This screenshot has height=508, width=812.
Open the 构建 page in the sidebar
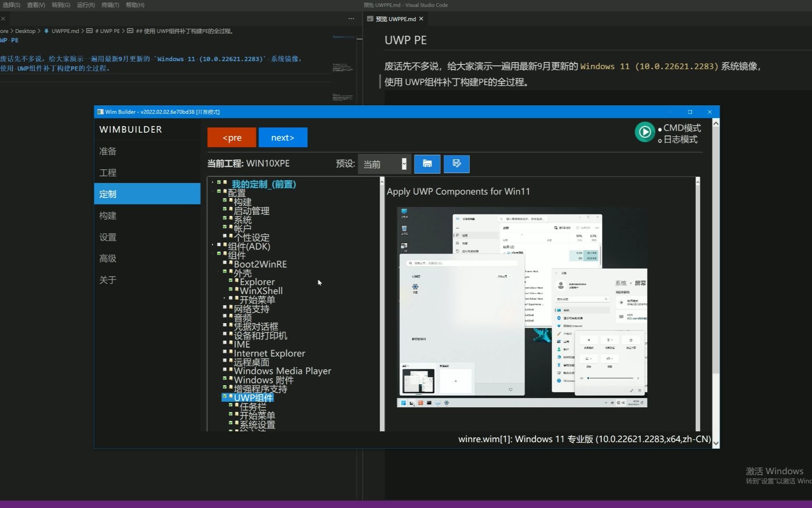point(147,215)
